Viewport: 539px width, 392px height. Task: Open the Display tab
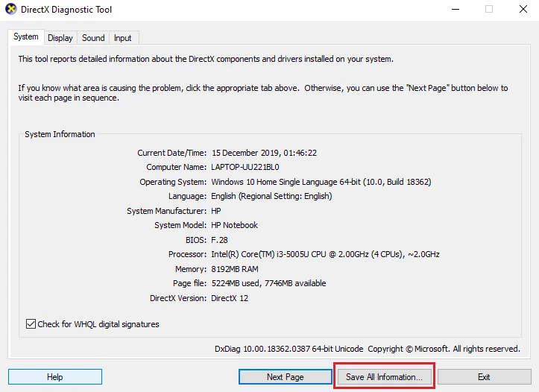point(60,38)
